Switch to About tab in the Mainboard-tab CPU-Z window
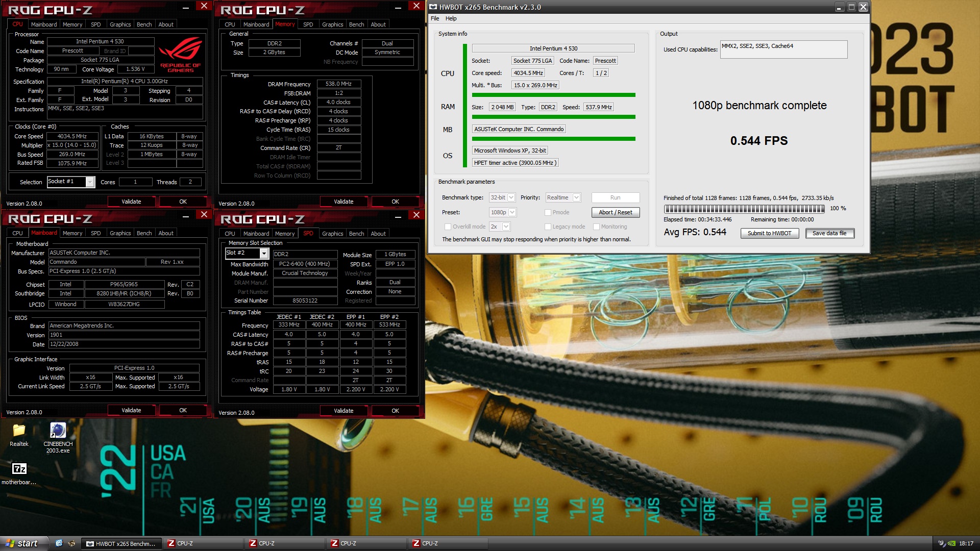Image resolution: width=980 pixels, height=551 pixels. pos(166,233)
